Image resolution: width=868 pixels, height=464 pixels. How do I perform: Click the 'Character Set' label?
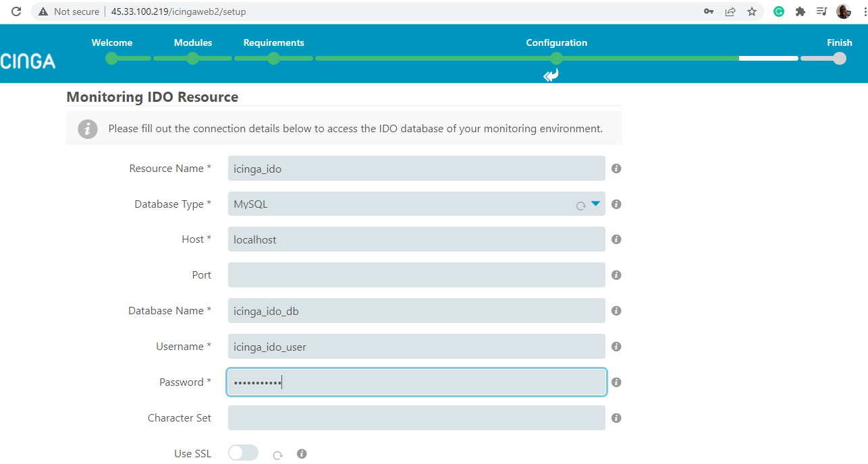coord(180,418)
